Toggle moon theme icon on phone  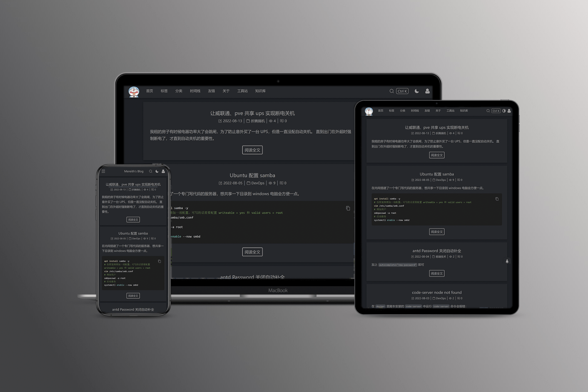[157, 171]
